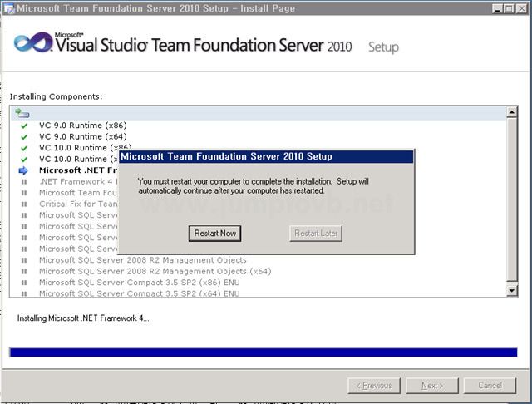Viewport: 532px width, 404px height.
Task: Click the scroll down arrow of components list
Action: (x=512, y=290)
